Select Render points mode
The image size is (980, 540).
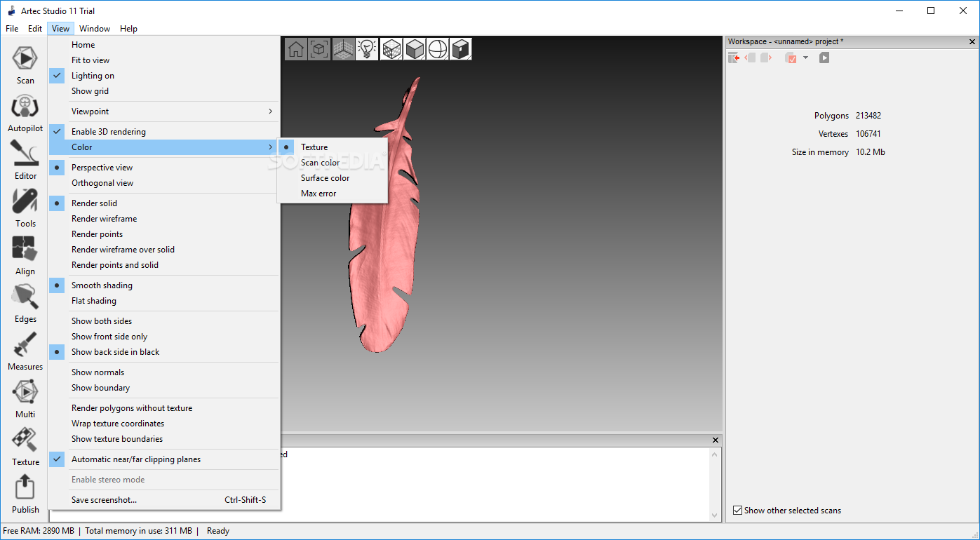click(164, 234)
